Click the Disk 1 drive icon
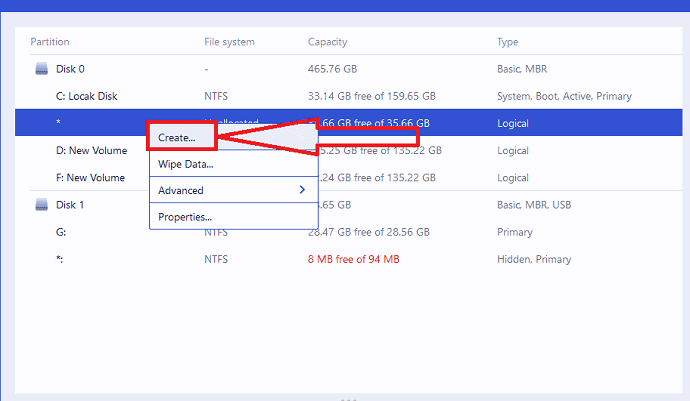Screen dimensions: 690x401 point(41,205)
